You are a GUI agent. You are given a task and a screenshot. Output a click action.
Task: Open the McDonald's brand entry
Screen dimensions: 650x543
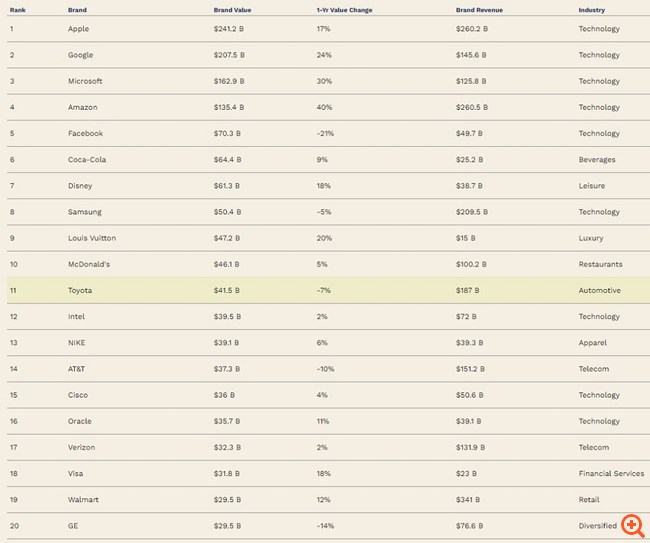pyautogui.click(x=90, y=264)
